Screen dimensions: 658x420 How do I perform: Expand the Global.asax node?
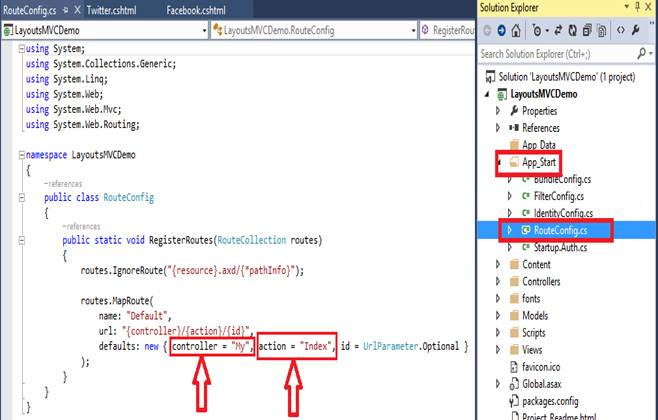click(x=498, y=384)
